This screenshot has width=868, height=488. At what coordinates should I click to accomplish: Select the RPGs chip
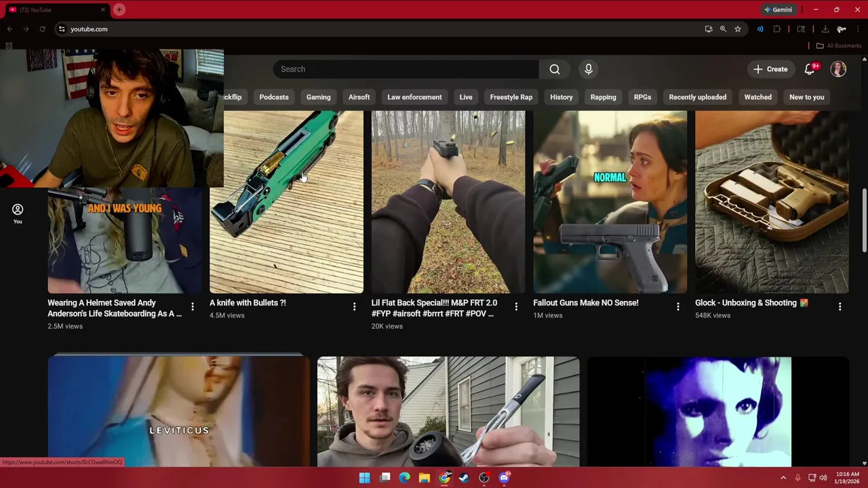[x=642, y=97]
